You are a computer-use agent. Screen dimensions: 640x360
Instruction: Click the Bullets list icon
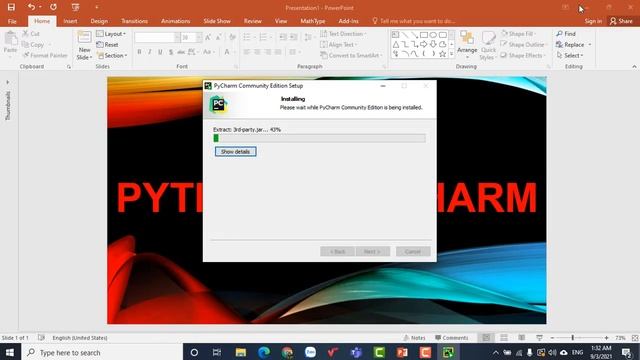click(x=247, y=38)
